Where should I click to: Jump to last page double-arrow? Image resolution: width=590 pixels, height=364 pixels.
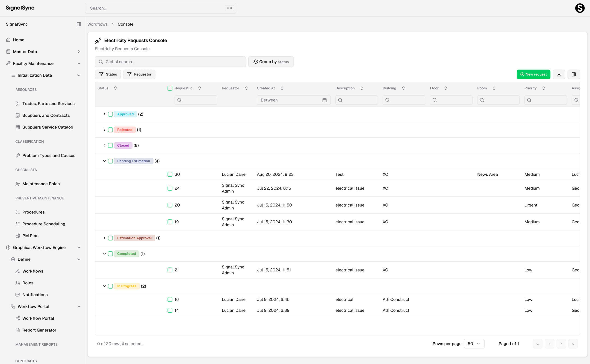[x=573, y=344]
